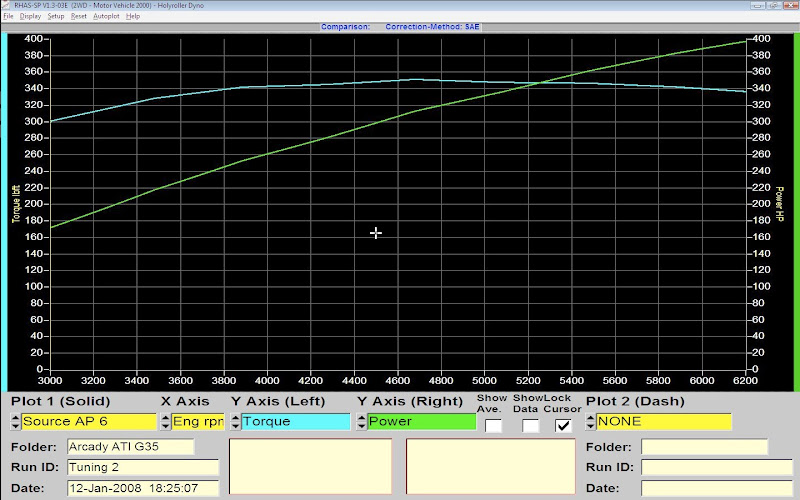The image size is (800, 500).
Task: Toggle the Show Data checkbox
Action: (x=530, y=425)
